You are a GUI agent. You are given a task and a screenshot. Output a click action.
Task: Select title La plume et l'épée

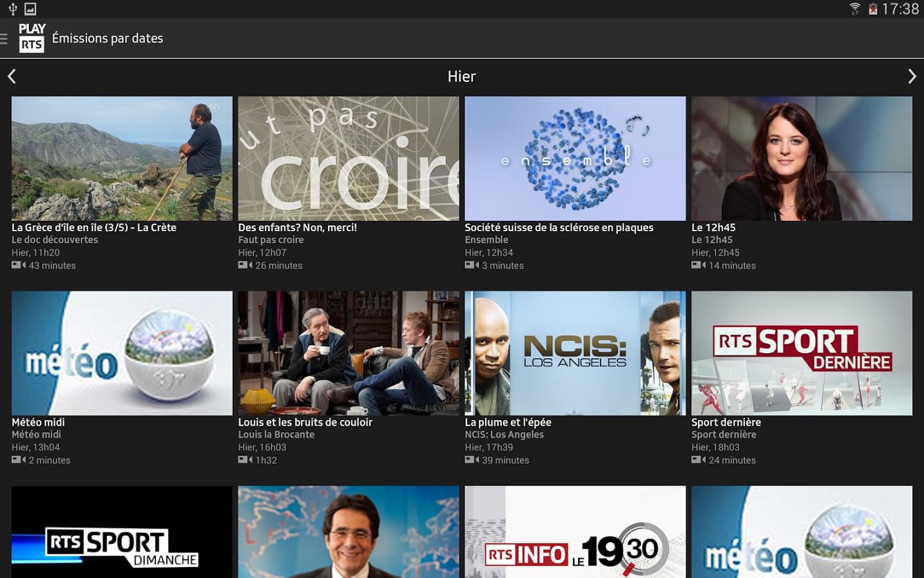click(x=508, y=422)
